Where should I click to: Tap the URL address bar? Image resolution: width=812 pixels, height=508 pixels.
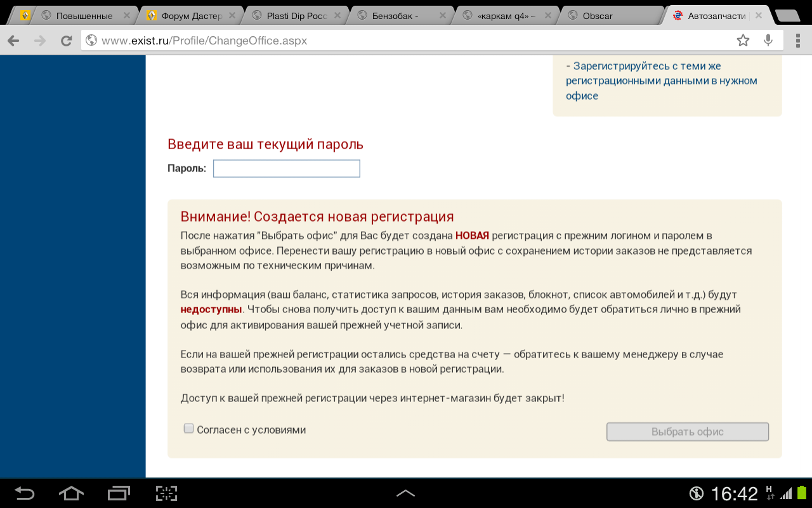click(406, 41)
